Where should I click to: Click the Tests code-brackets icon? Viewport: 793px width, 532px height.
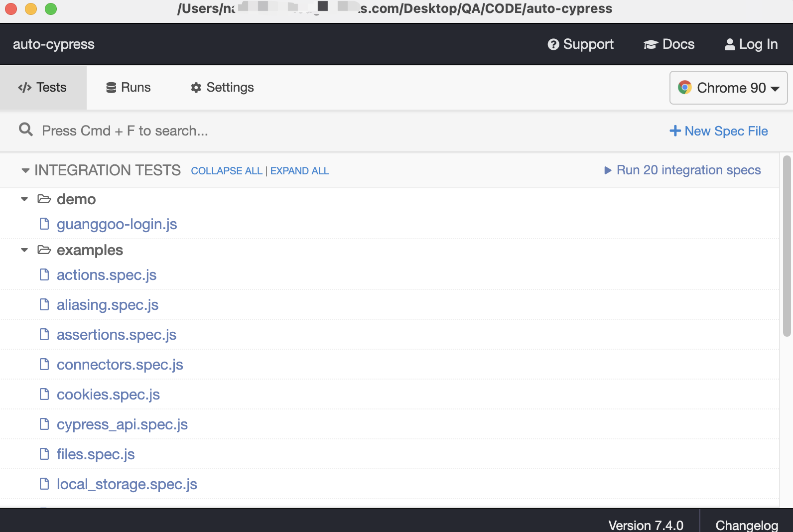pyautogui.click(x=24, y=88)
